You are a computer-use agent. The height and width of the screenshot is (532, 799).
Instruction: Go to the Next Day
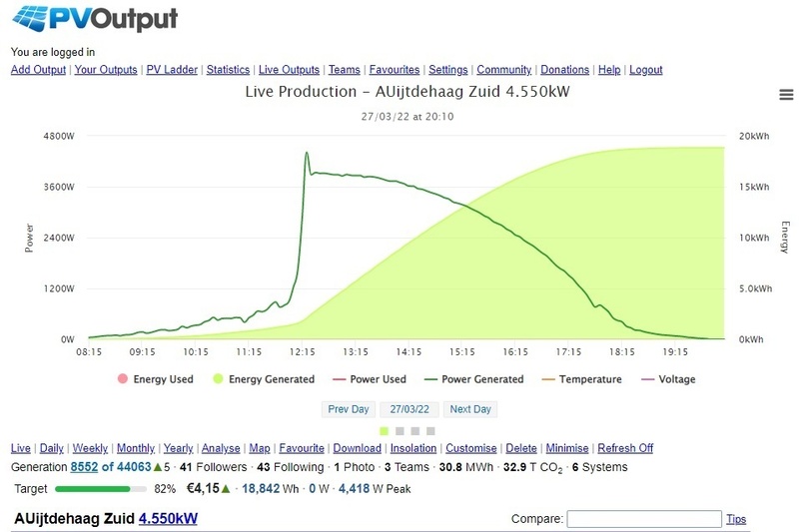pyautogui.click(x=469, y=409)
